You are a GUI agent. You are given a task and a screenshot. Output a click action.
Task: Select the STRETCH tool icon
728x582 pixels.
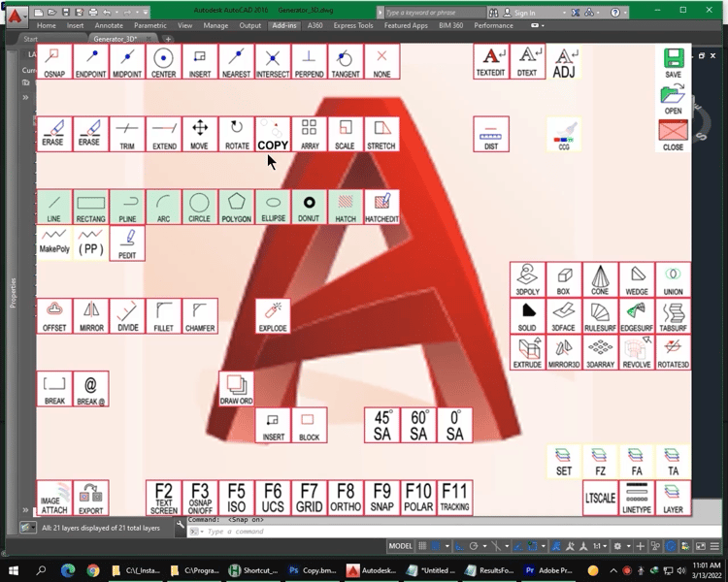tap(381, 134)
